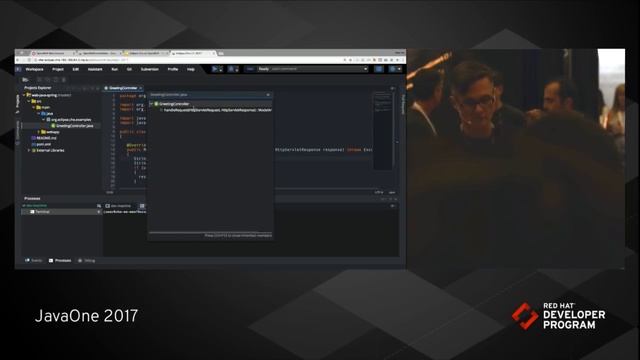The image size is (640, 360).
Task: Click the GreetingController.java file icon
Action: coord(53,126)
